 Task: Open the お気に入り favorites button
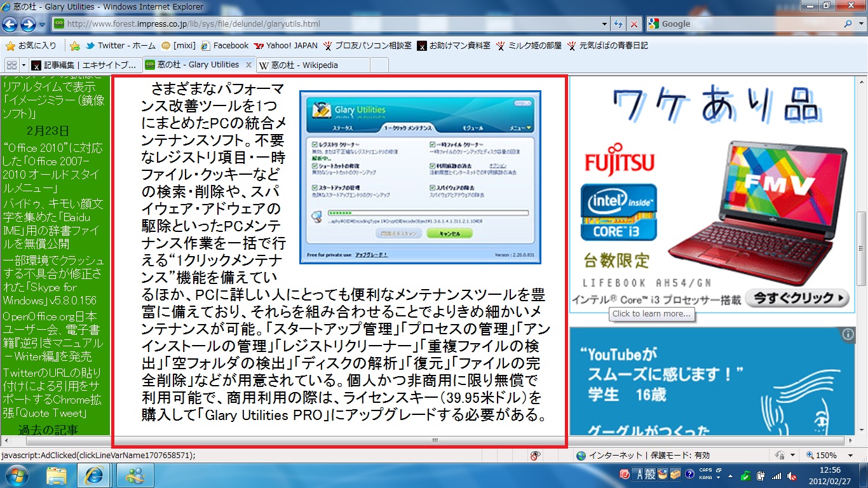32,46
